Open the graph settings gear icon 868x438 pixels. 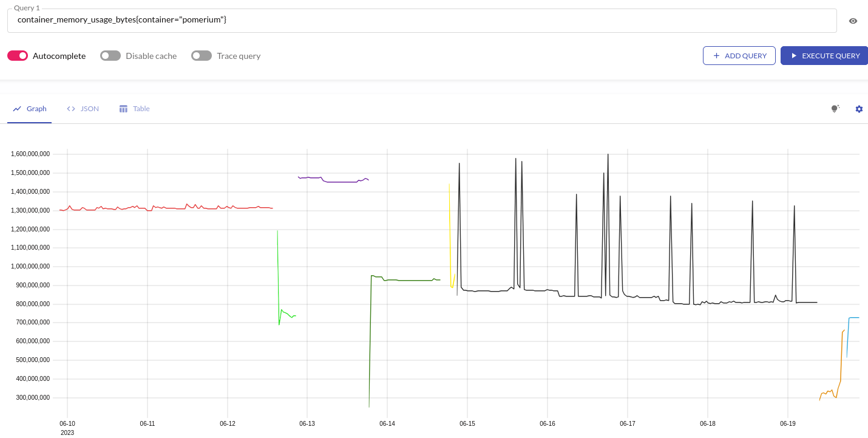[859, 109]
